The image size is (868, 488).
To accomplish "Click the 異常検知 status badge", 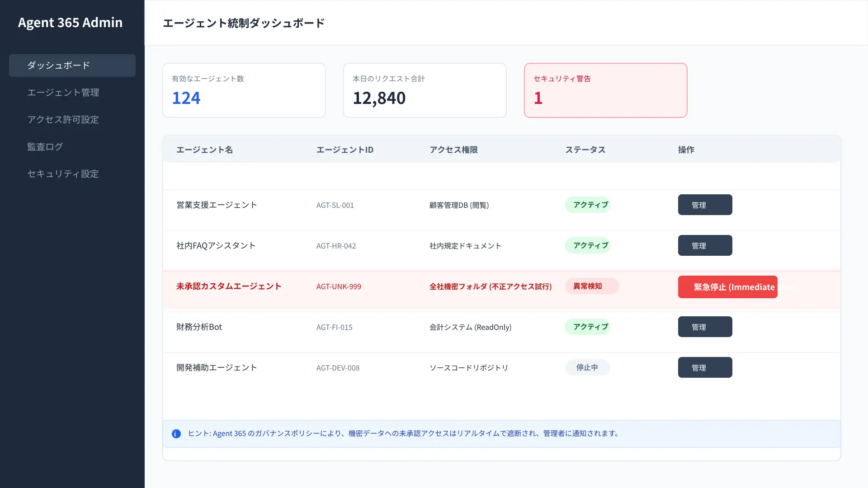I will [x=592, y=286].
